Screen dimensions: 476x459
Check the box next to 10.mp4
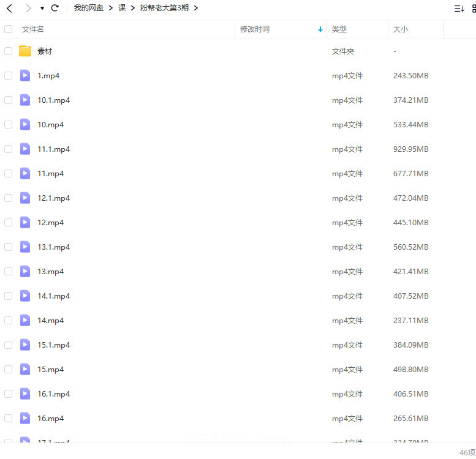(x=9, y=125)
